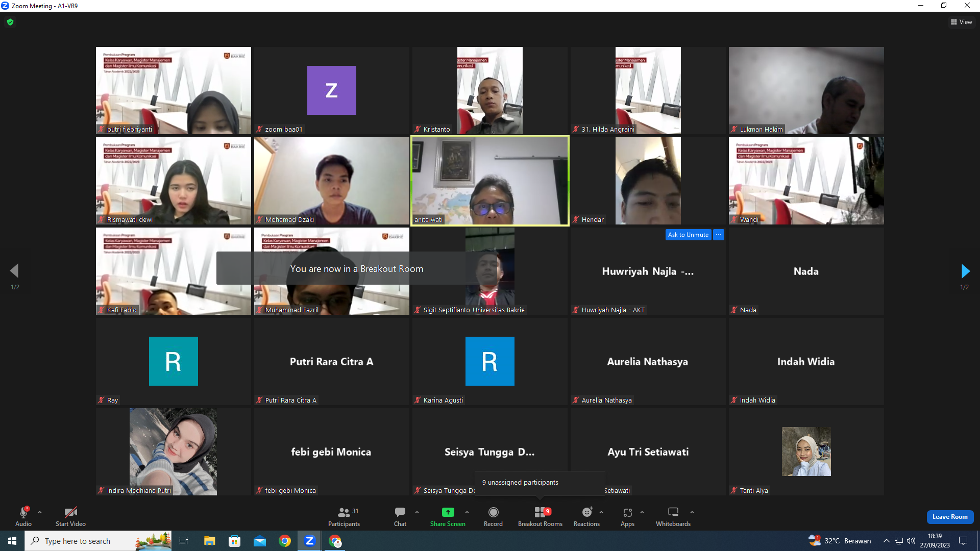Screen dimensions: 980x551
Task: Expand Whiteboards options arrow
Action: point(692,512)
